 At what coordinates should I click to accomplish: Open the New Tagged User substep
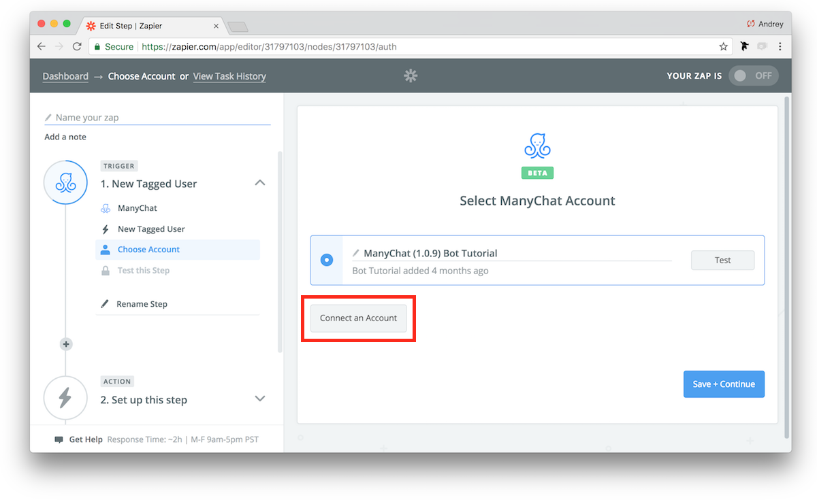click(151, 229)
